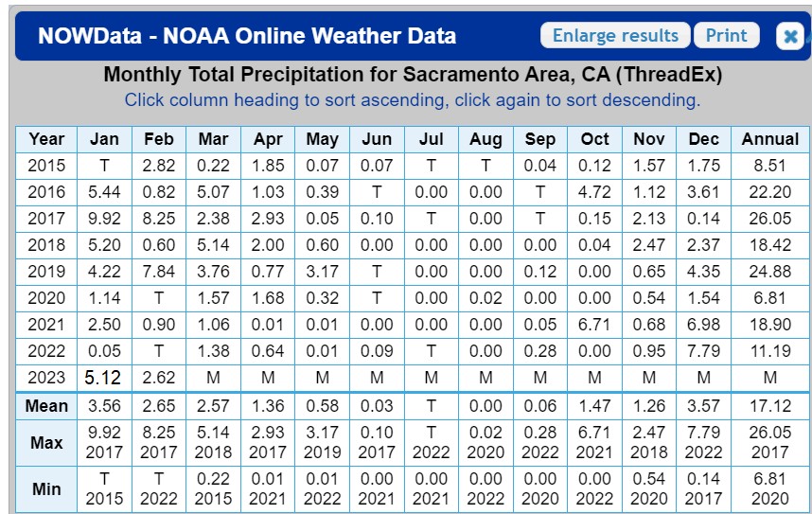
Task: Print the precipitation table
Action: (726, 35)
